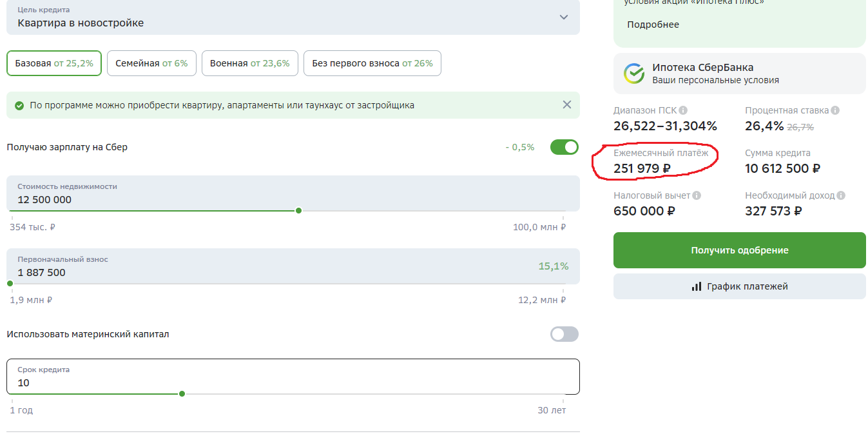Screen dimensions: 868x445
Task: Click the property price slider handle
Action: coord(298,211)
